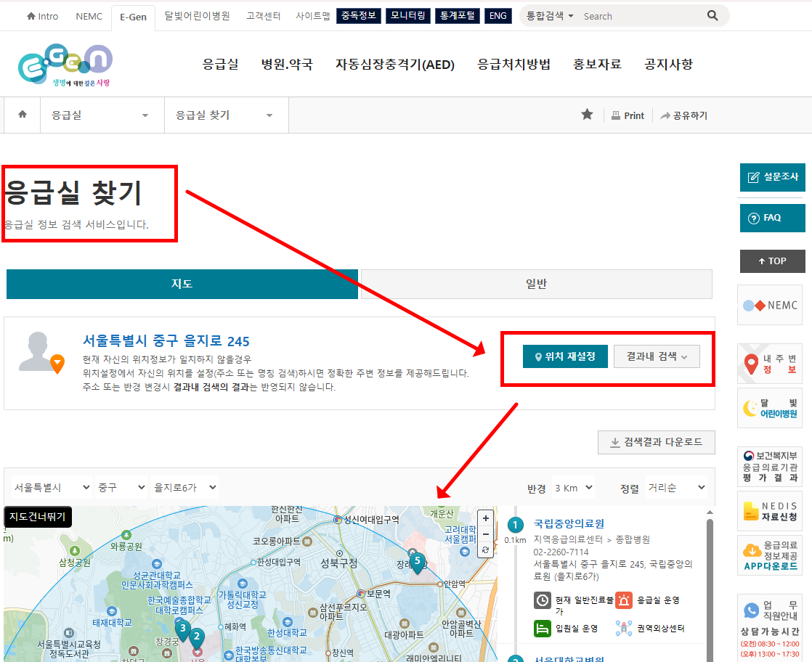This screenshot has width=812, height=662.
Task: Click the 중독정보 button
Action: [x=359, y=15]
